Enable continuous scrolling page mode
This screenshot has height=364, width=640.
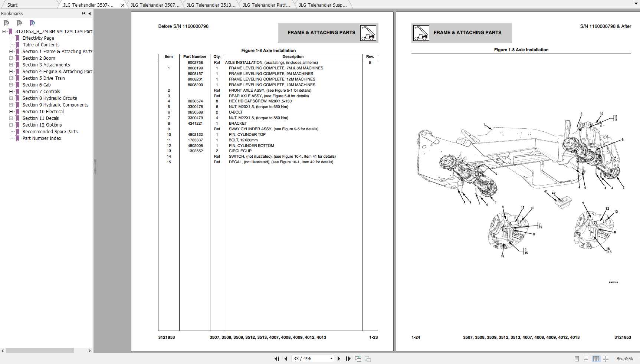586,359
